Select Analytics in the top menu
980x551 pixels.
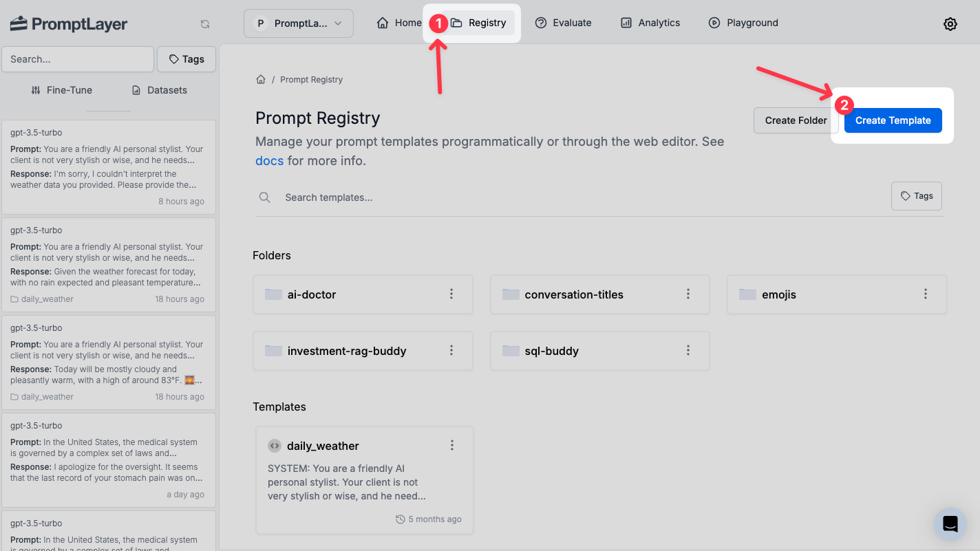(x=650, y=23)
